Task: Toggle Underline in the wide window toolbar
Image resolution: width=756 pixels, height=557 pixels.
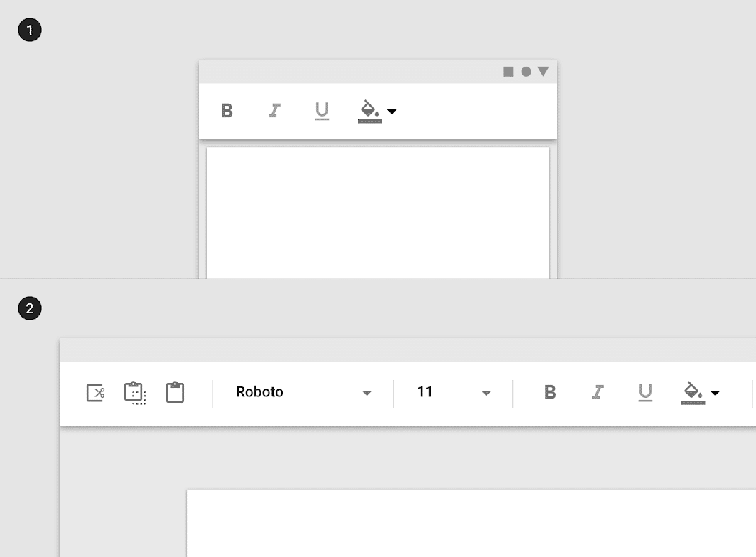Action: click(645, 393)
